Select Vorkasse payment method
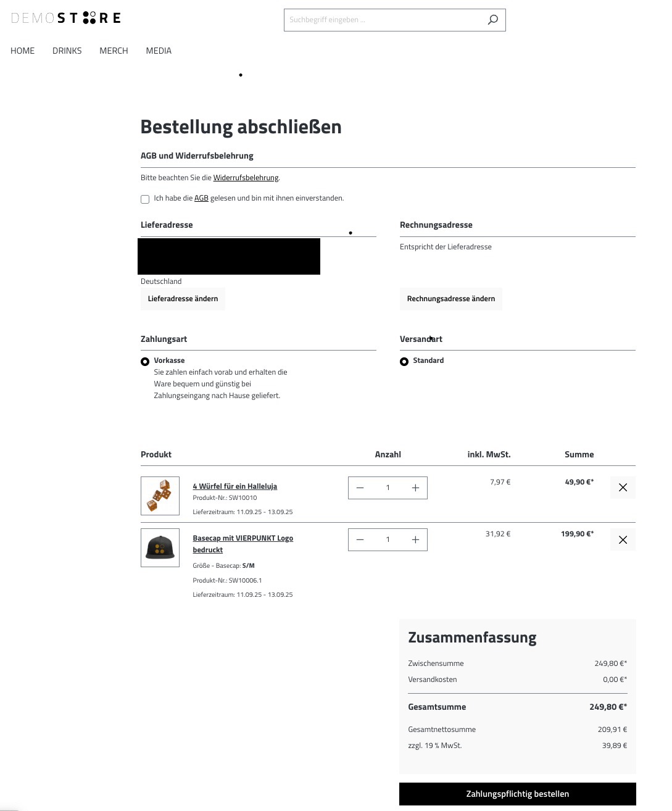Image resolution: width=672 pixels, height=811 pixels. coord(145,362)
